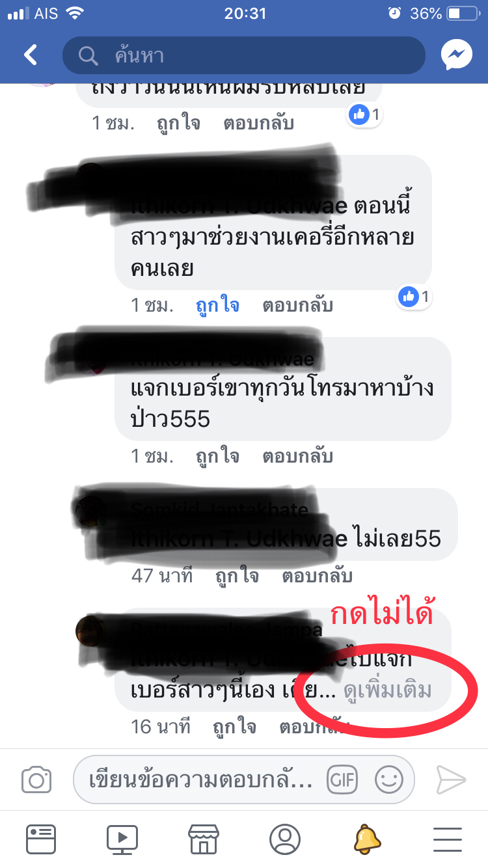Open the News Feed tab icon
Viewport: 488px width, 868px height.
pyautogui.click(x=41, y=839)
